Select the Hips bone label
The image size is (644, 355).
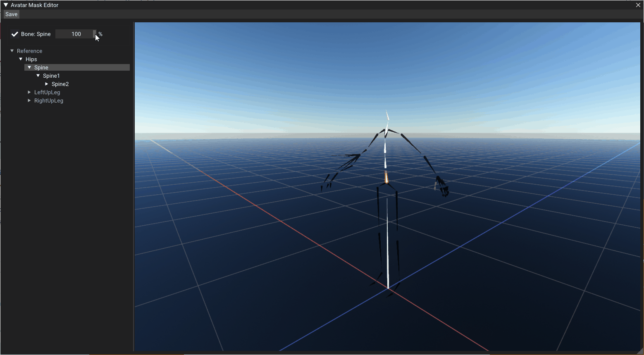point(31,59)
